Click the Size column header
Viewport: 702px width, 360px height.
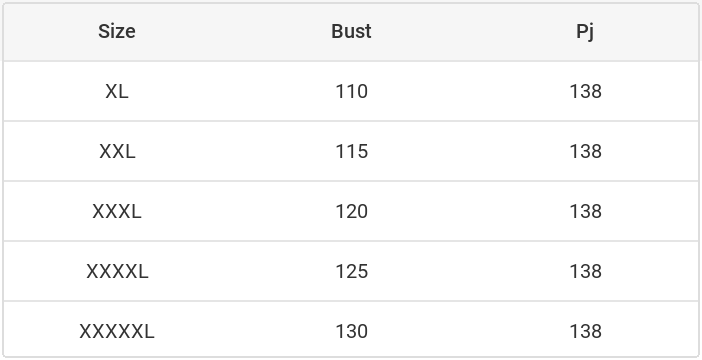point(117,32)
